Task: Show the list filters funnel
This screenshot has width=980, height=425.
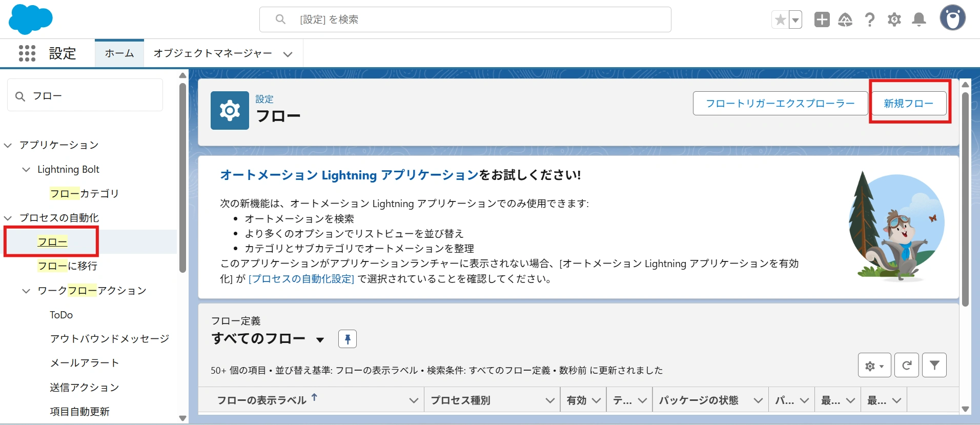Action: [x=934, y=366]
